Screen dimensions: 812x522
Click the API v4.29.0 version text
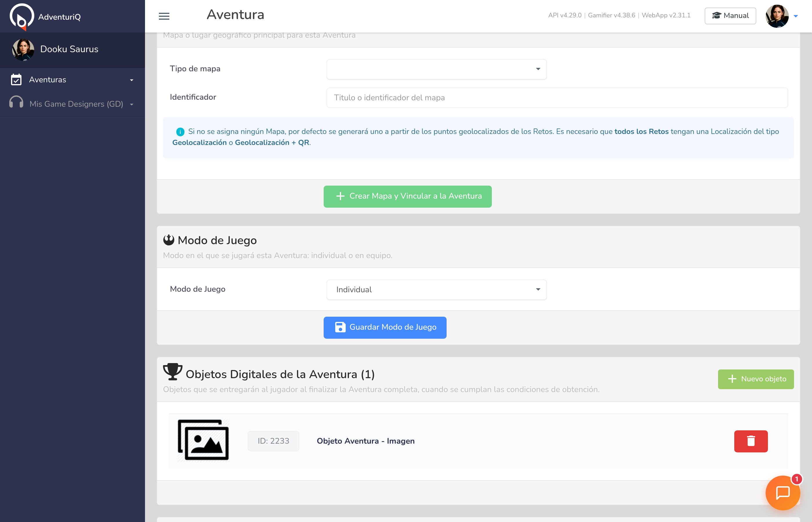pos(565,15)
